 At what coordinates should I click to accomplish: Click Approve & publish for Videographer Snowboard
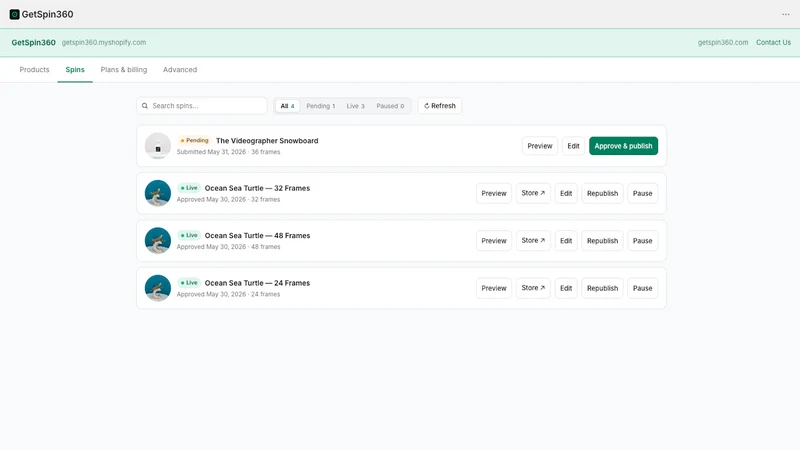point(623,146)
